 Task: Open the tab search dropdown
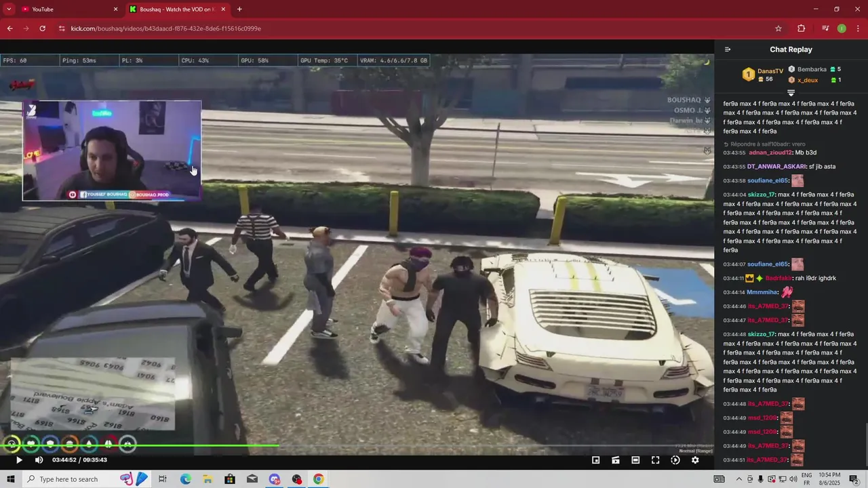pyautogui.click(x=9, y=9)
